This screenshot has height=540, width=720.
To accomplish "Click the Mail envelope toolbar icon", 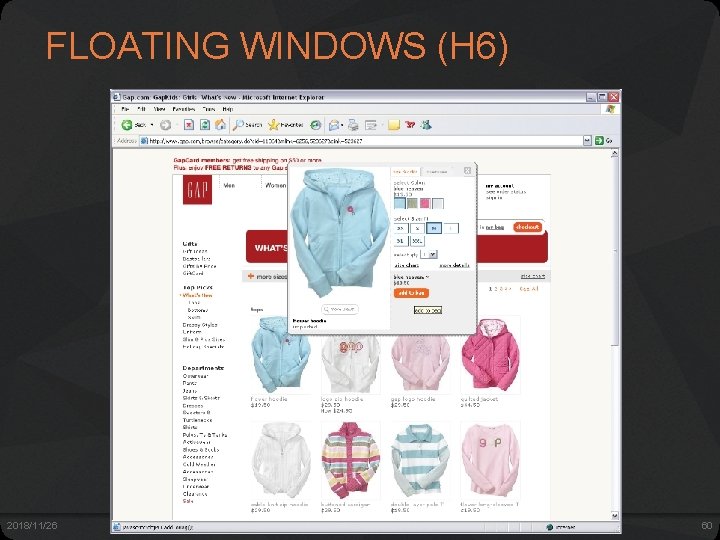I will tap(334, 125).
